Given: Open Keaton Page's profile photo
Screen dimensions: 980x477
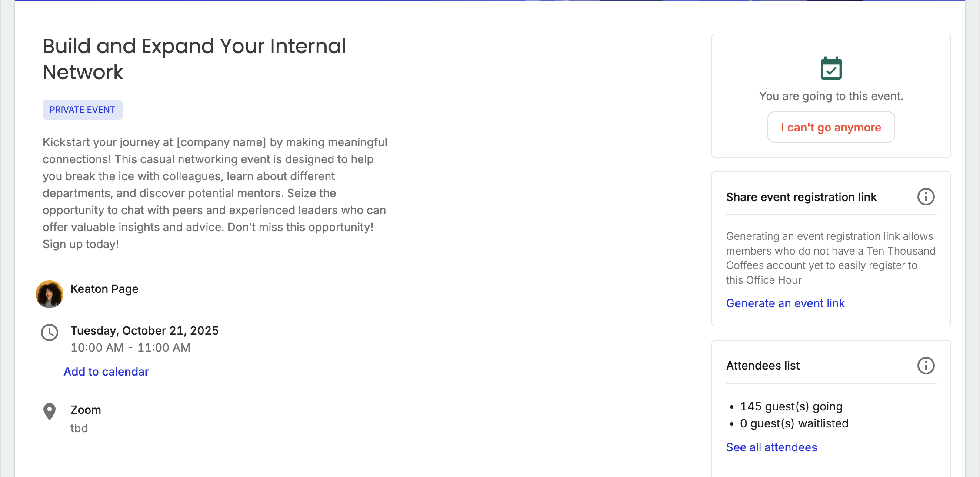Looking at the screenshot, I should point(50,294).
